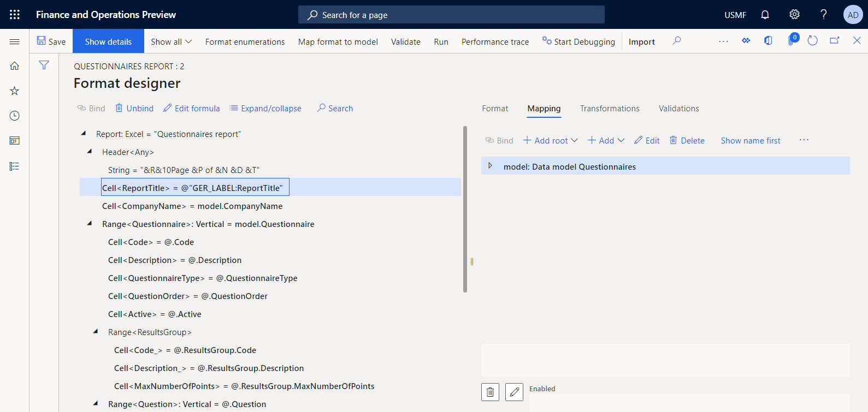Click the Start Debugging button
868x412 pixels.
pyautogui.click(x=578, y=41)
